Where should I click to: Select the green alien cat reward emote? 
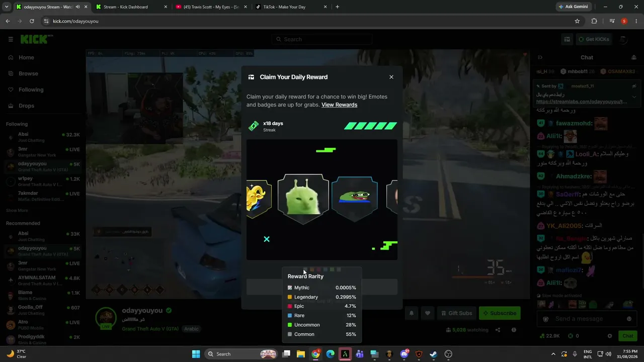click(303, 198)
